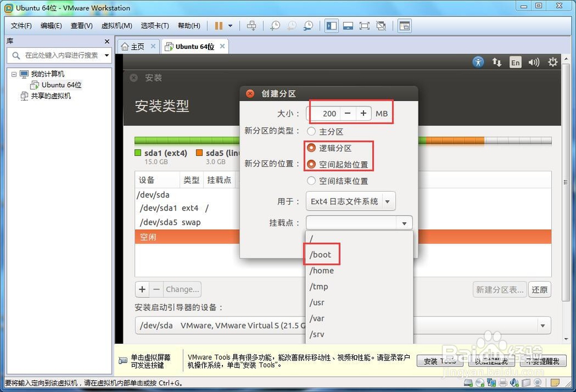Show the console view icon

click(x=404, y=26)
